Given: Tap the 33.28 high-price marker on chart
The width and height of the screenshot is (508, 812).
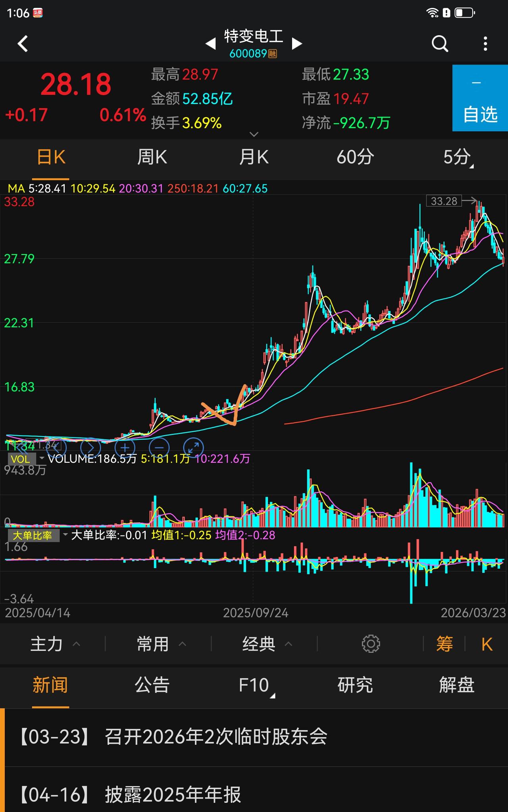Looking at the screenshot, I should pyautogui.click(x=444, y=201).
